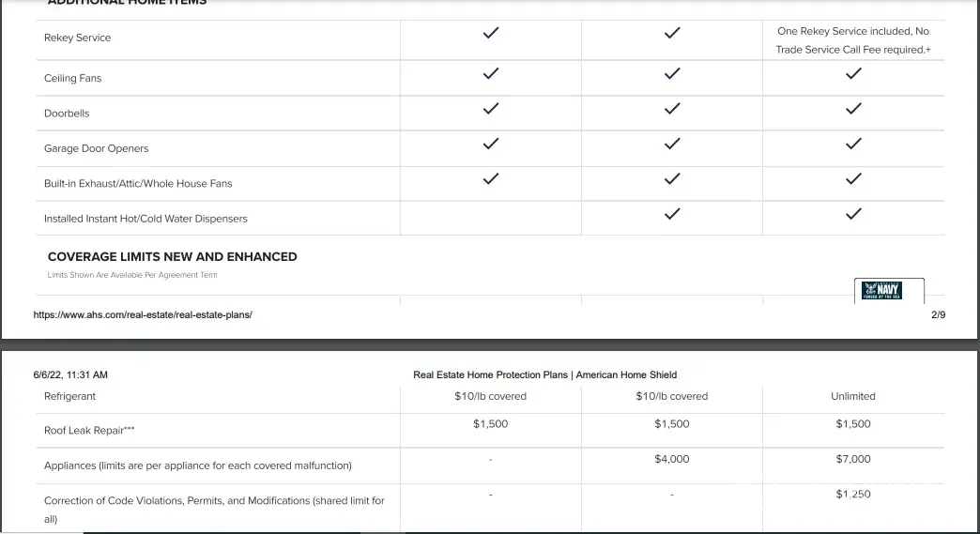The height and width of the screenshot is (534, 980).
Task: Click the Installed Instant Hot/Cold Water Dispensers label
Action: [x=145, y=219]
